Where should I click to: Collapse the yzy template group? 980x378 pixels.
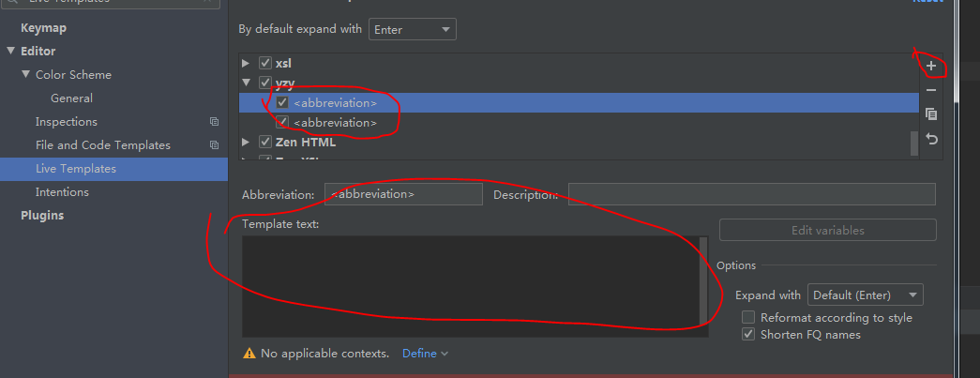pos(246,83)
